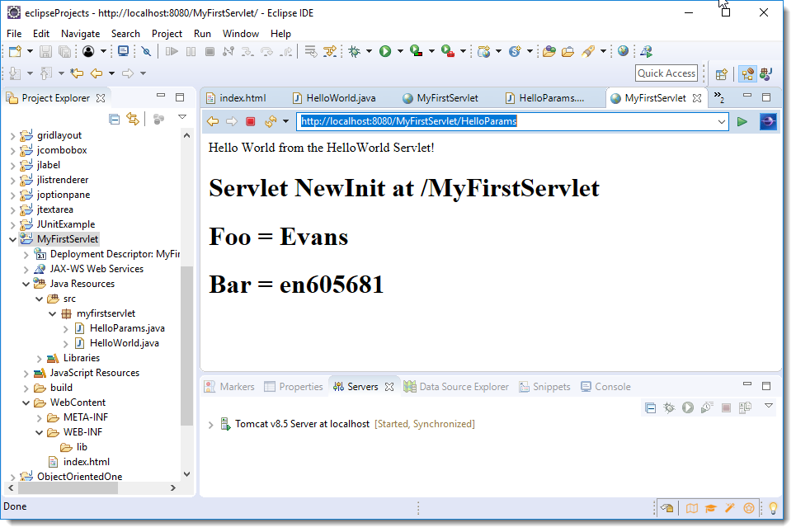Open dropdown arrow next to Debug button

coord(369,51)
